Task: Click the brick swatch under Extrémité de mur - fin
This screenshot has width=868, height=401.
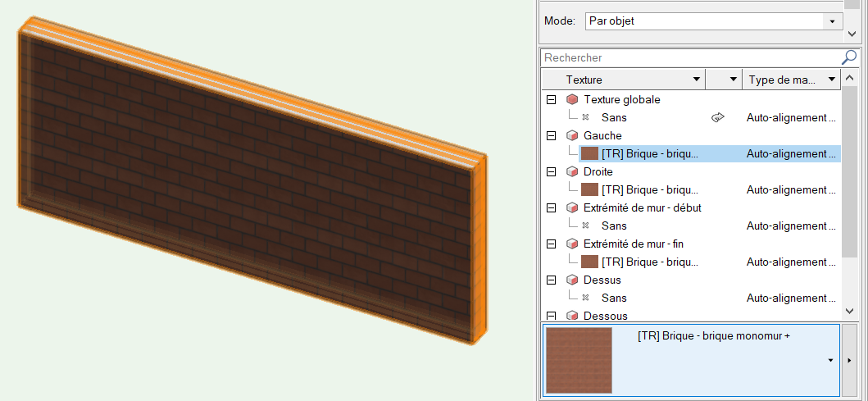Action: [589, 262]
